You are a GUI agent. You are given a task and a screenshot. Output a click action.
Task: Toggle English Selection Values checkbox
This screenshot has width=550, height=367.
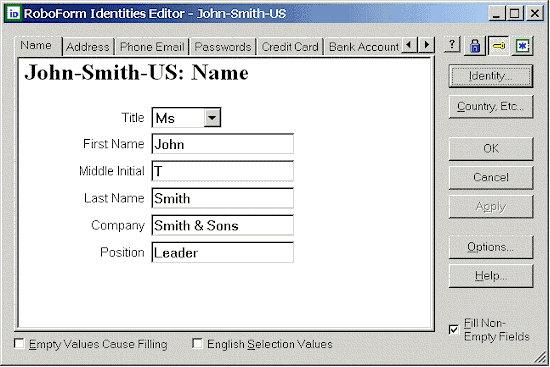point(197,343)
